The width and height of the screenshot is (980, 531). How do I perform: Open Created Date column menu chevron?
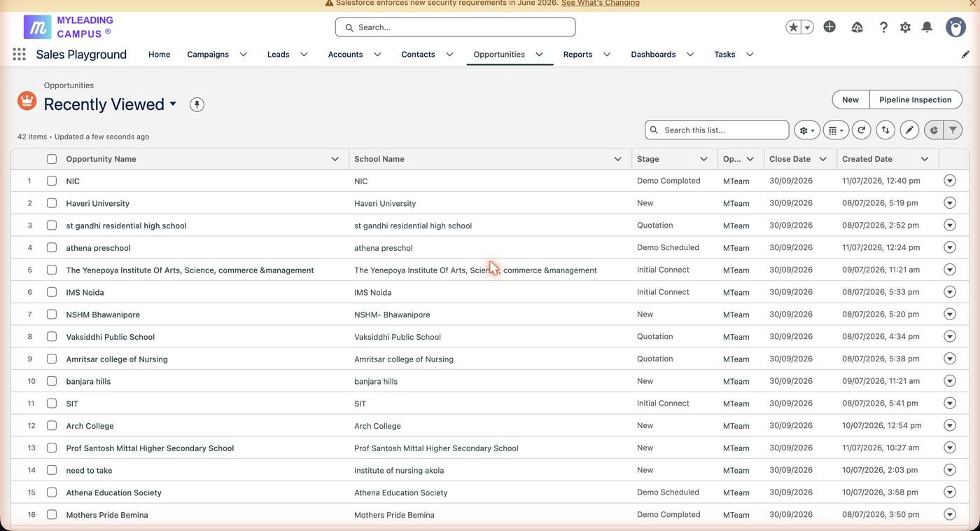click(925, 159)
